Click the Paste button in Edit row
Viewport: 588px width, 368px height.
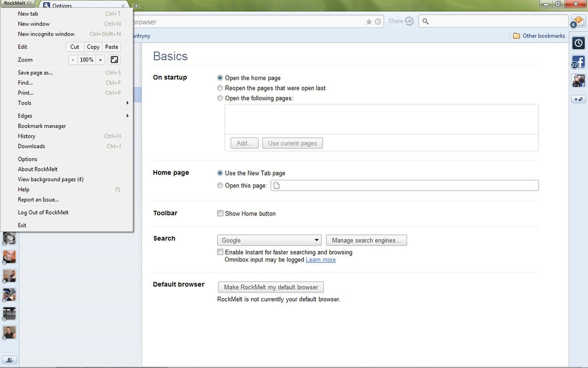(x=112, y=47)
